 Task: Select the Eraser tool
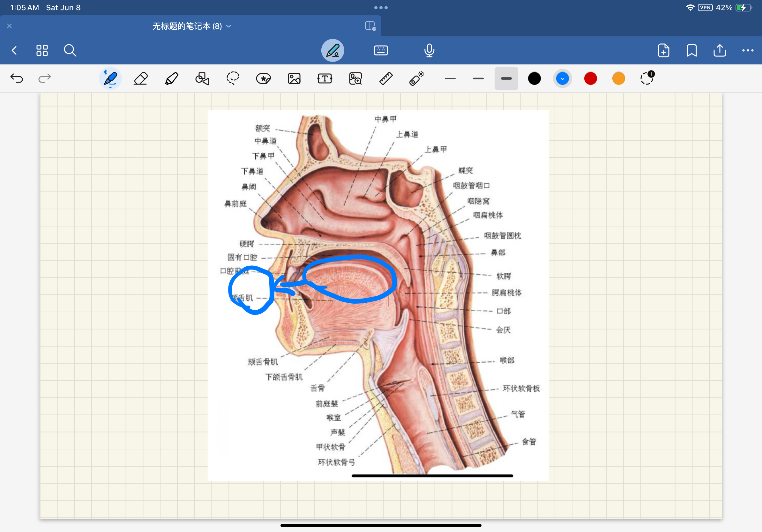pos(141,78)
